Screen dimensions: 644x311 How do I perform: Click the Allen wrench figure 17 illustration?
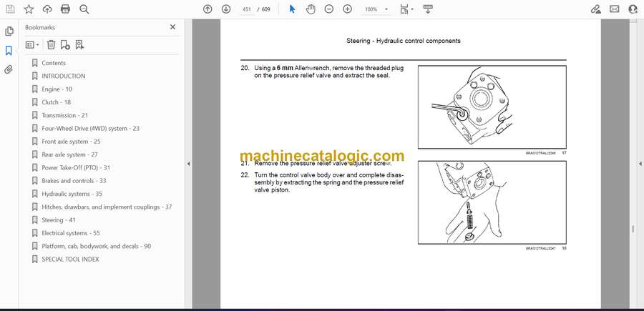click(x=492, y=107)
